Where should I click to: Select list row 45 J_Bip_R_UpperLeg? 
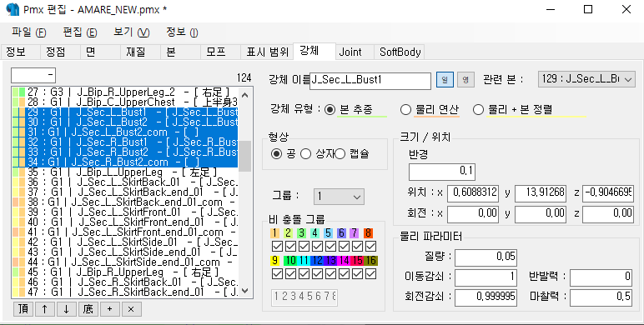coord(125,272)
